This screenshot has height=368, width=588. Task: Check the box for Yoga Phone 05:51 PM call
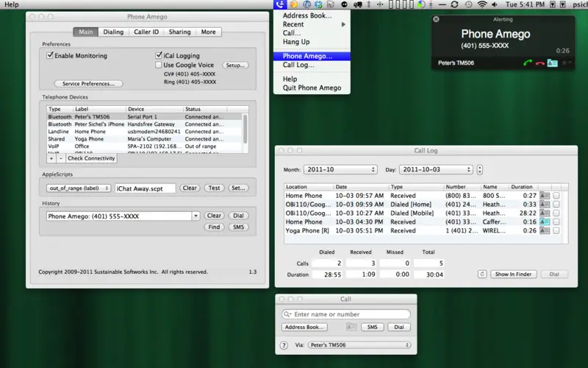pyautogui.click(x=556, y=230)
